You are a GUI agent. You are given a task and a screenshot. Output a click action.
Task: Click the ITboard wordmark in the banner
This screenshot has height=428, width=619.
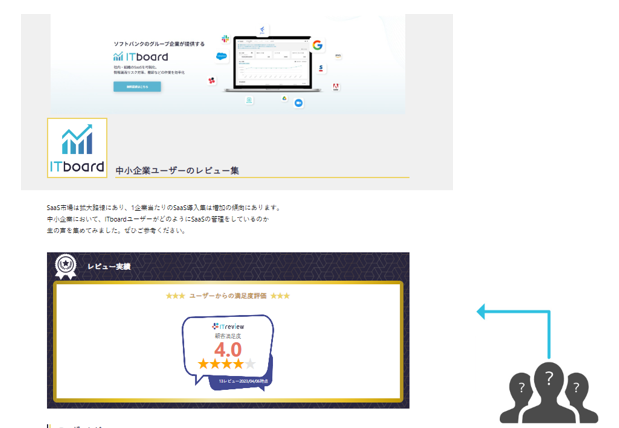pyautogui.click(x=141, y=57)
